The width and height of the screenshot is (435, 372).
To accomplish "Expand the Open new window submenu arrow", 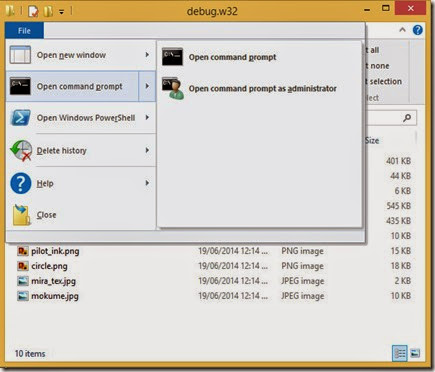I will point(147,55).
